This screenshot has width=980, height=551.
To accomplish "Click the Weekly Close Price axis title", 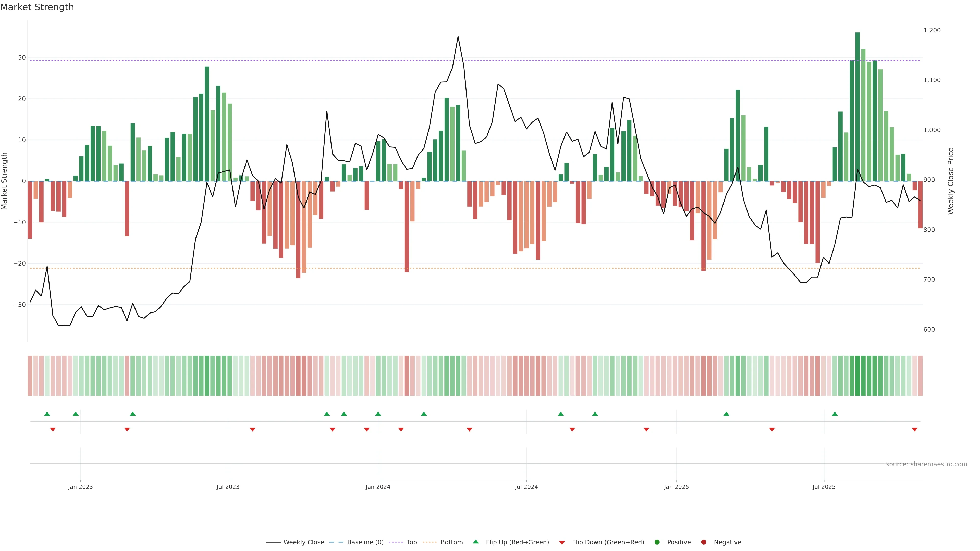I will click(x=951, y=181).
